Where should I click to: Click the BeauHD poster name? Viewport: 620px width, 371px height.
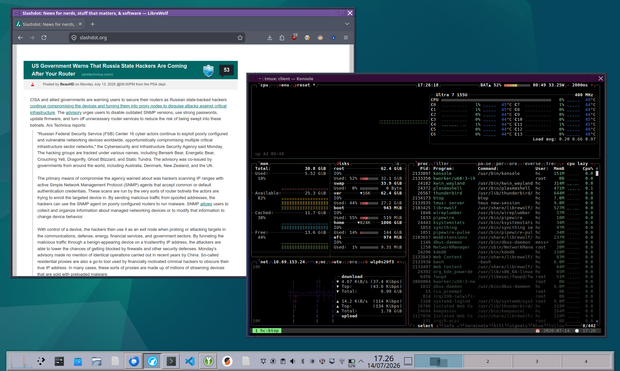pyautogui.click(x=67, y=84)
